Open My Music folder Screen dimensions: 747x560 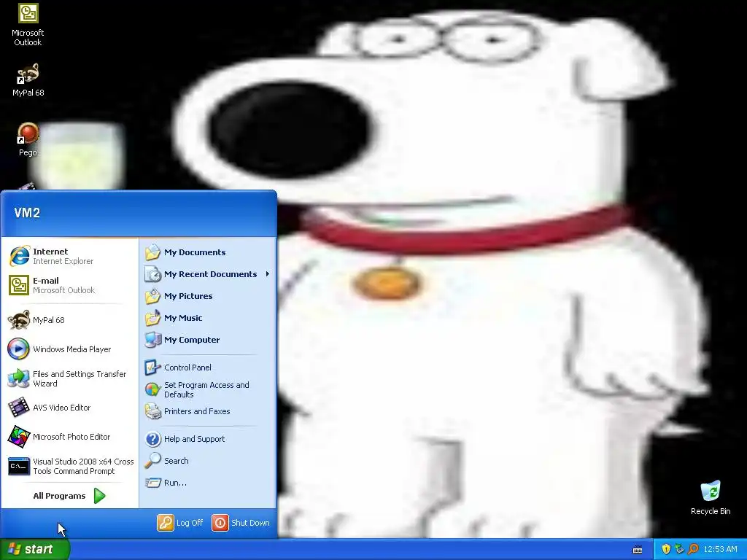tap(208, 318)
